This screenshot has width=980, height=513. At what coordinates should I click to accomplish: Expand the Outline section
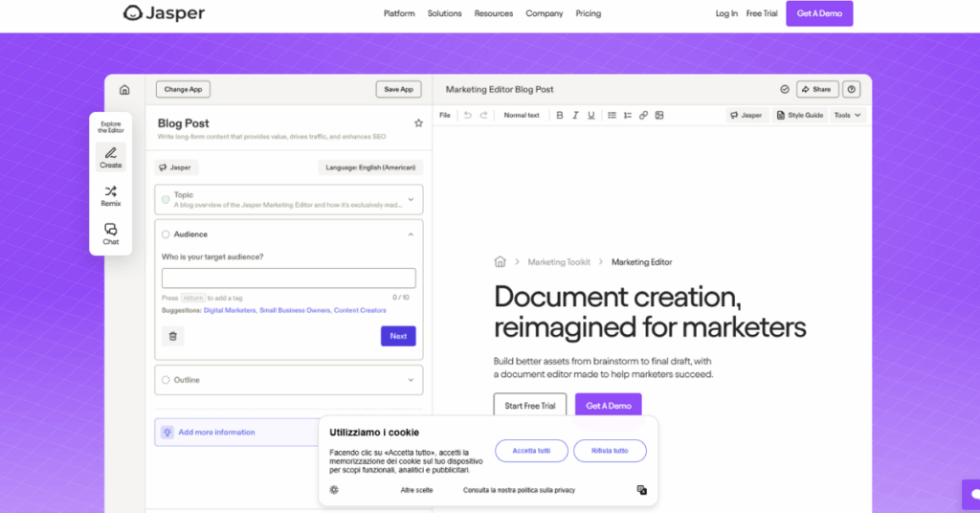coord(411,380)
